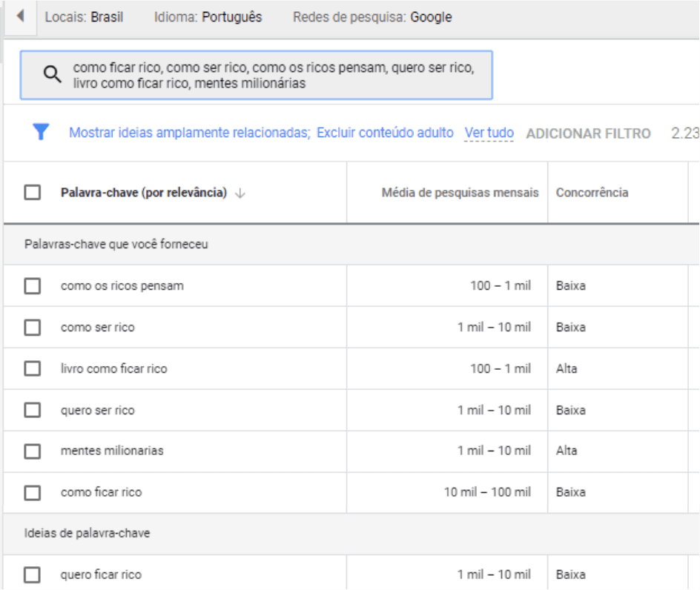Click keyword text livro como ficar rico
Viewport: 700px width, 590px height.
[114, 368]
